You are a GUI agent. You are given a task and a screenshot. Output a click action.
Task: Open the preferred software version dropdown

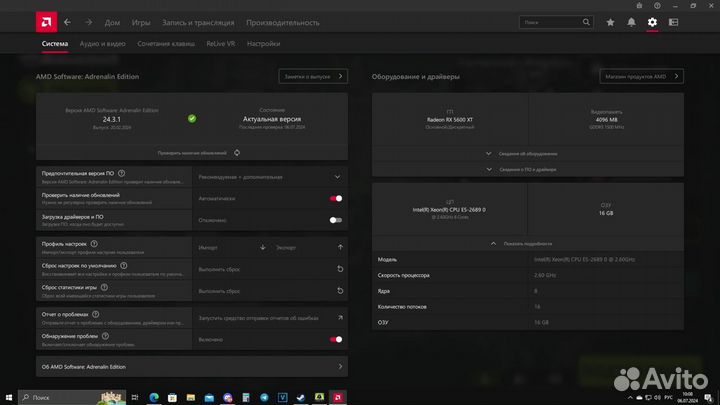(x=337, y=176)
